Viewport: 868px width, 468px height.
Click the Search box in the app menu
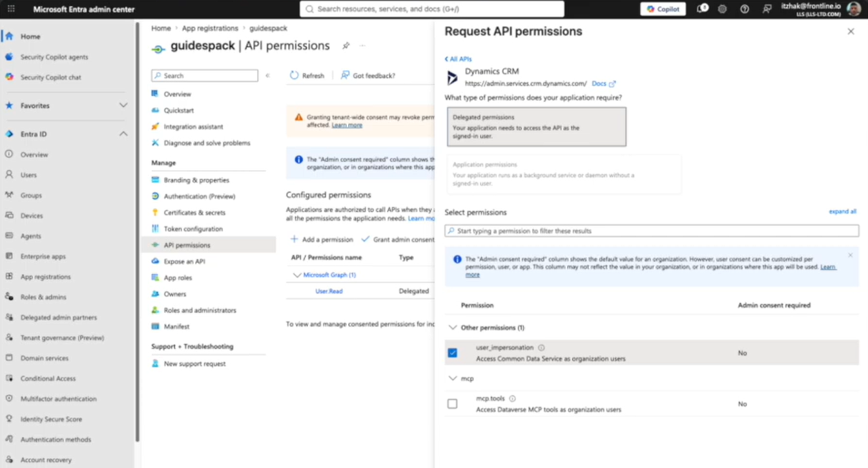coord(205,76)
